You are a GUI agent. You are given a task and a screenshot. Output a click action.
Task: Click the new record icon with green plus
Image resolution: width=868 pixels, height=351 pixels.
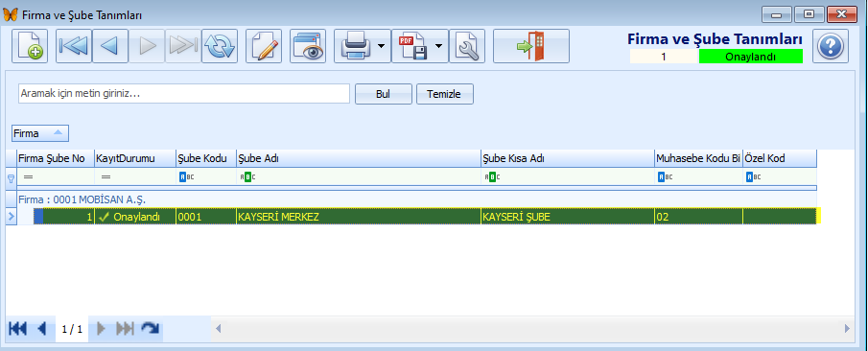tap(30, 46)
